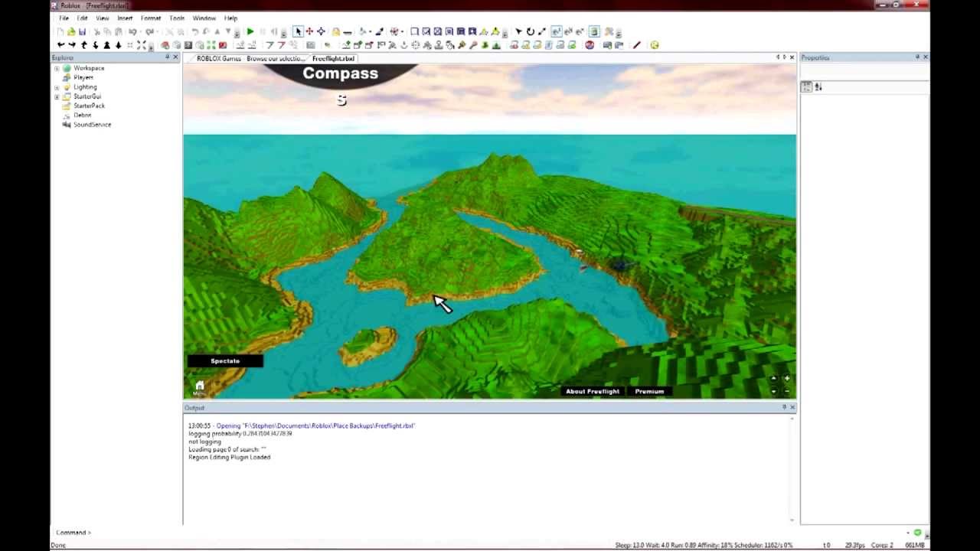Open the Format menu

(151, 18)
